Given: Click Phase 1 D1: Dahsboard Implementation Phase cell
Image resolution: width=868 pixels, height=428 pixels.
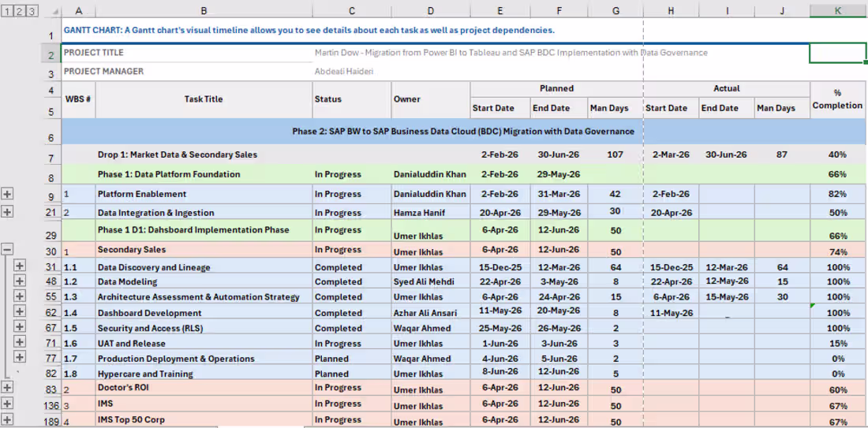Looking at the screenshot, I should 204,231.
